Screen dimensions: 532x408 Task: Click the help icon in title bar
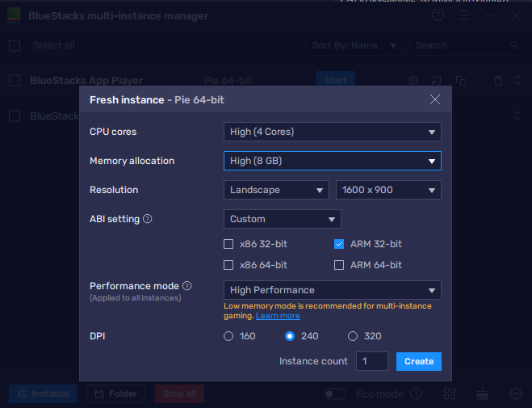pyautogui.click(x=438, y=15)
